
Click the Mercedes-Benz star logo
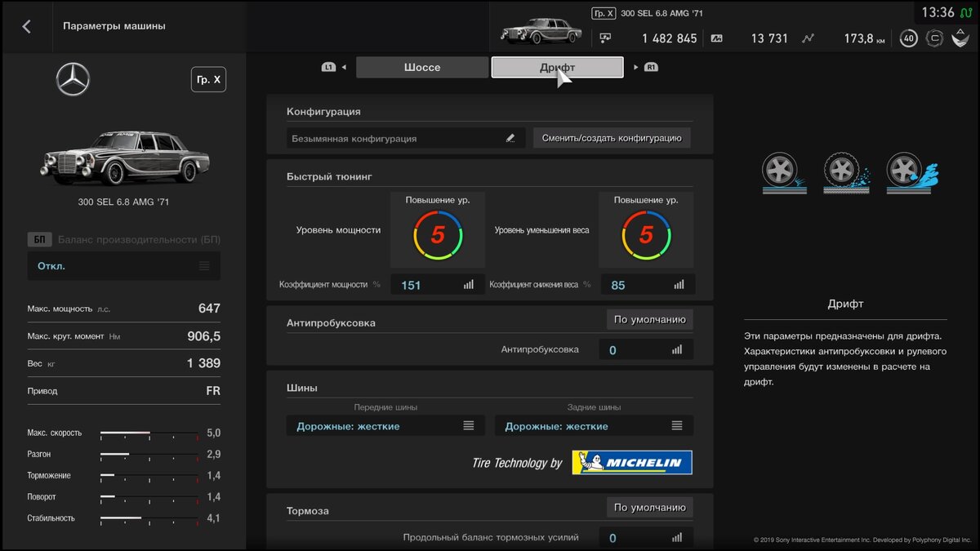(73, 79)
